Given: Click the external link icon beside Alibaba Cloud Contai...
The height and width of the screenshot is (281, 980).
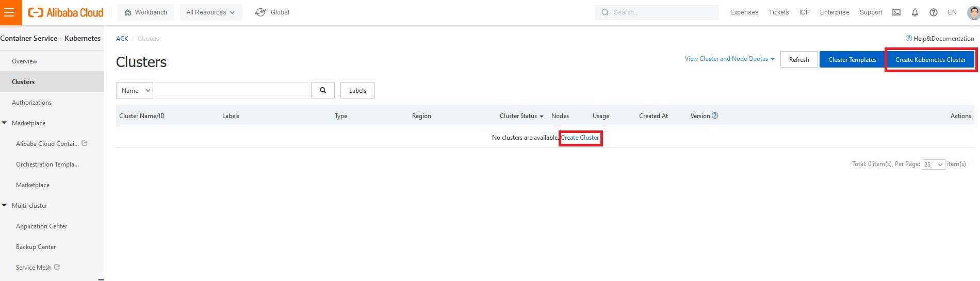Looking at the screenshot, I should pos(85,143).
